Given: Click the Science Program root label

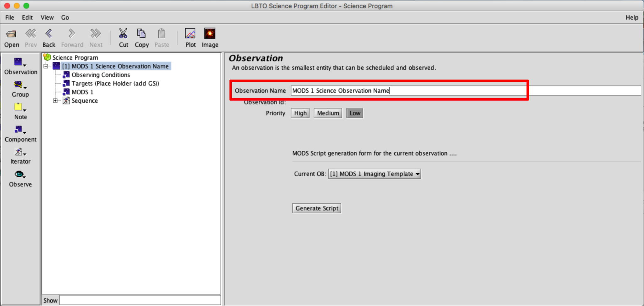Looking at the screenshot, I should [x=75, y=57].
